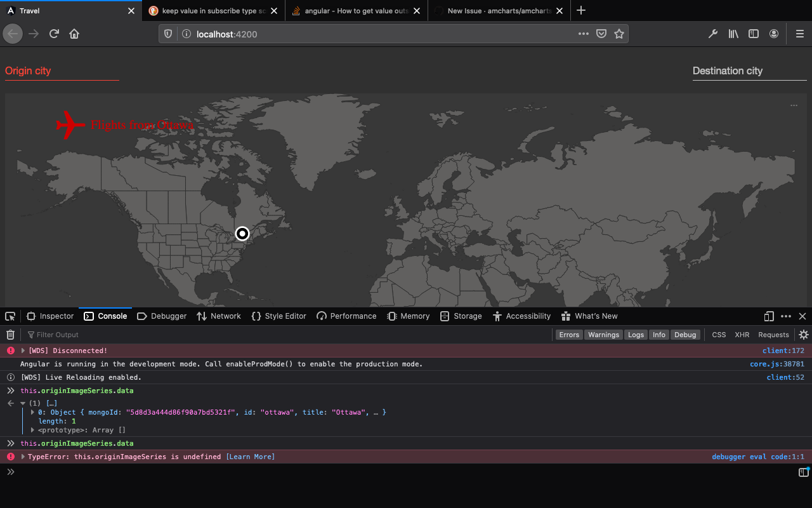Open the Accessibility tab
Image resolution: width=812 pixels, height=508 pixels.
(x=521, y=316)
